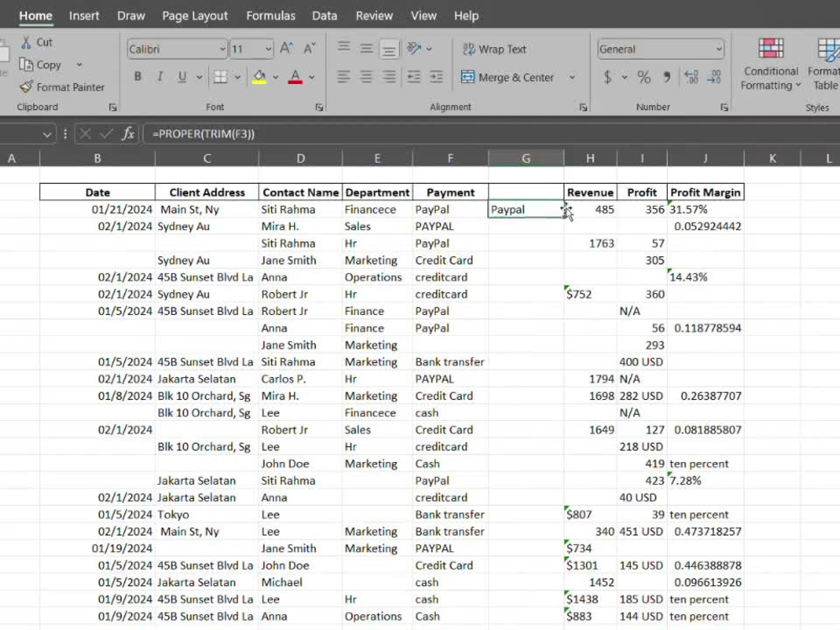This screenshot has width=840, height=630.
Task: Open Font settings dialog launcher
Action: click(x=319, y=108)
